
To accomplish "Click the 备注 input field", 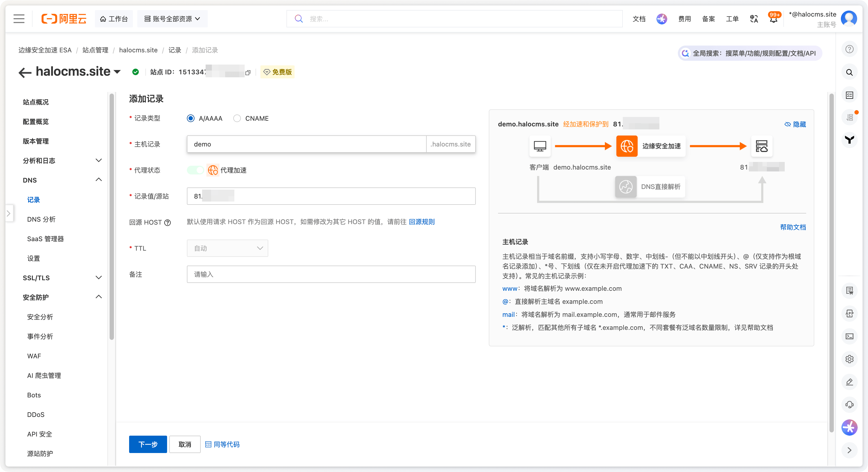I will [331, 274].
